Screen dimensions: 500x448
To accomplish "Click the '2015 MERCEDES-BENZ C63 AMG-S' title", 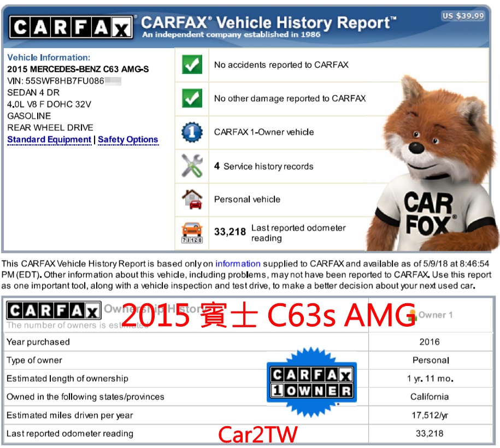I will [x=78, y=69].
